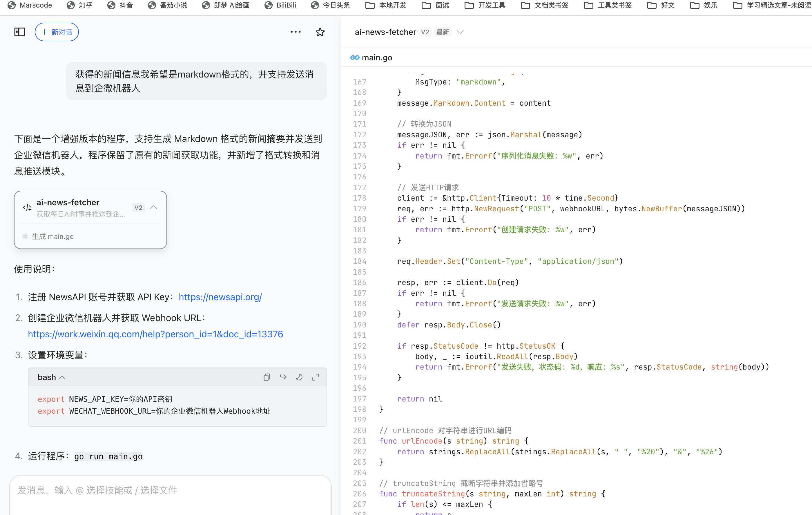Click the insert arrow icon in bash block
The image size is (812, 515).
point(283,377)
